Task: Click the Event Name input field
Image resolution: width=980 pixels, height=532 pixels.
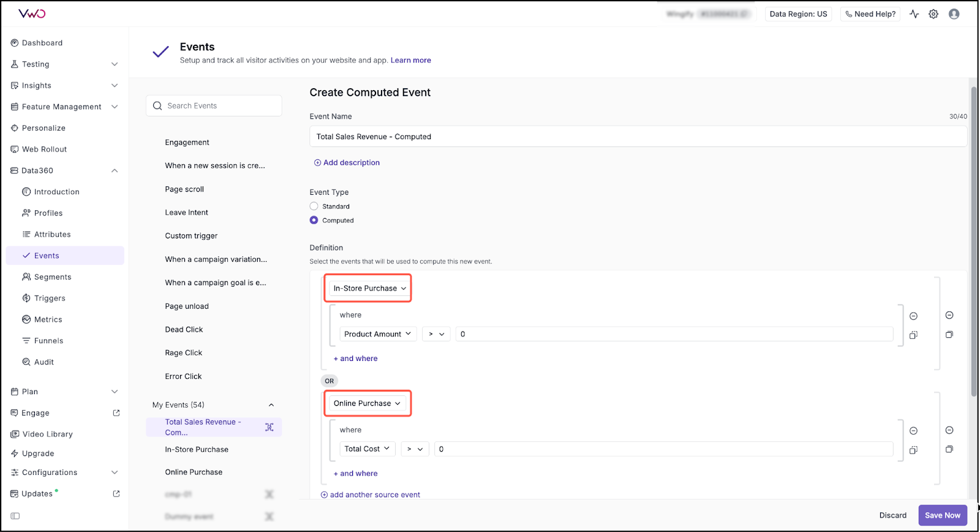Action: 638,137
